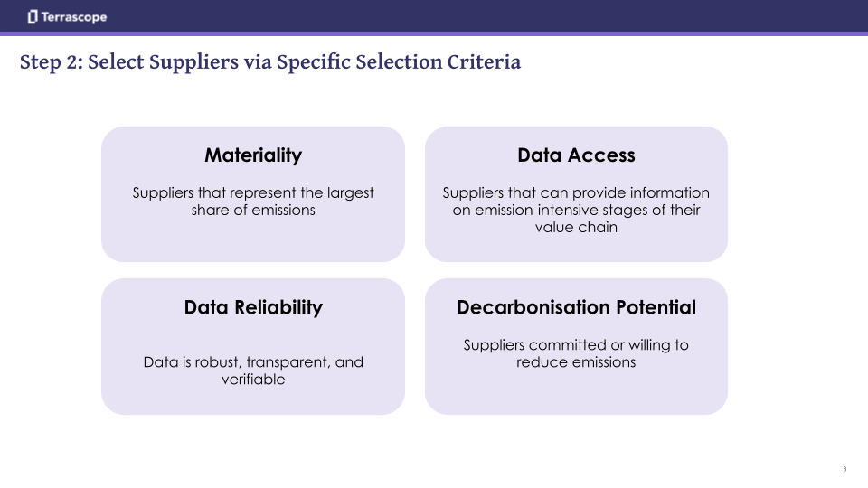Click the Data Reliability heading

click(253, 307)
